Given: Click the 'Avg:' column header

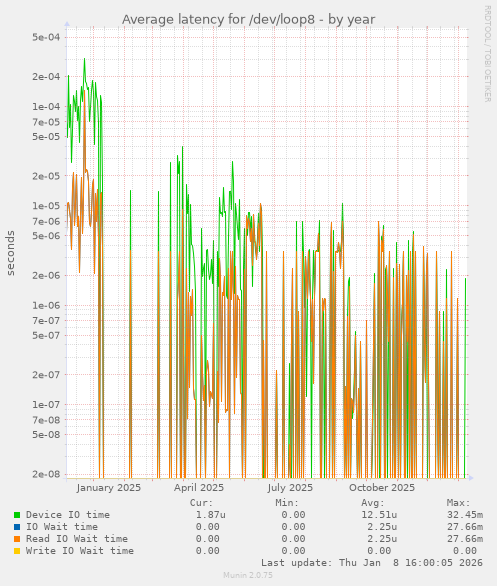Looking at the screenshot, I should (373, 503).
